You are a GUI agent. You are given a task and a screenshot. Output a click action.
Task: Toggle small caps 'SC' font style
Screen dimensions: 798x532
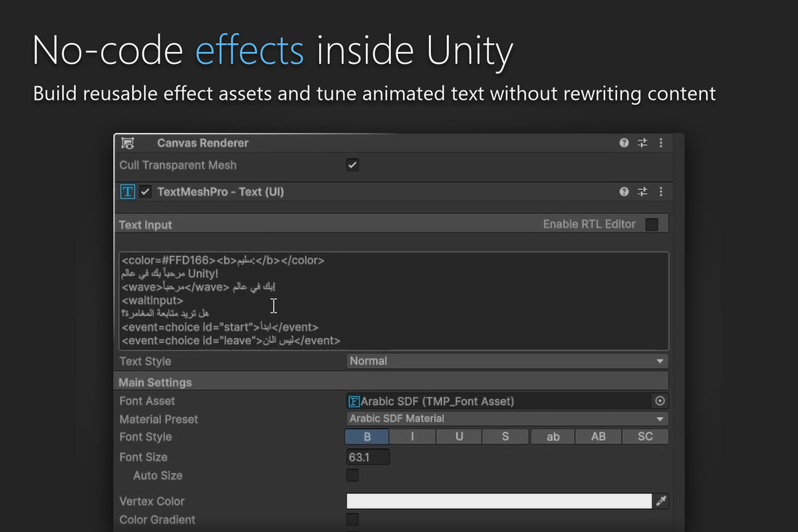point(645,437)
